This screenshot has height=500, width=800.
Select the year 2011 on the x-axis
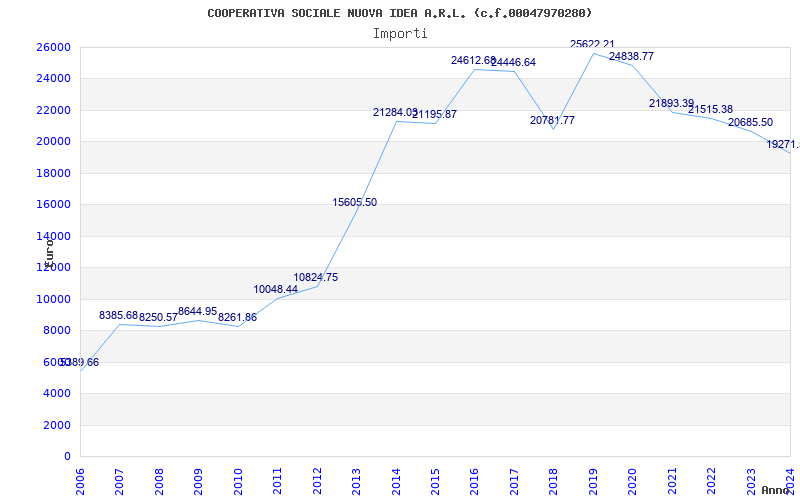click(278, 481)
